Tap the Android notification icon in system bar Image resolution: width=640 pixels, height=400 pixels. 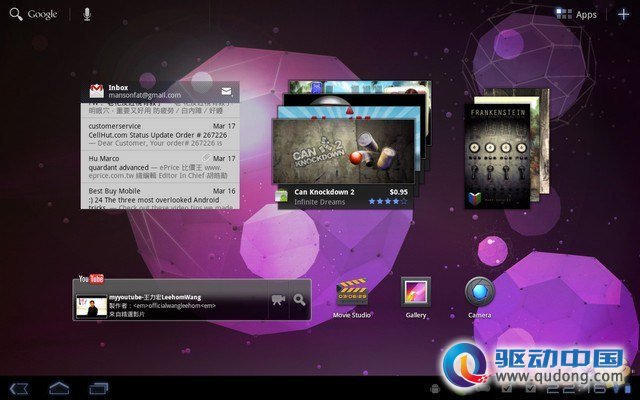[435, 389]
